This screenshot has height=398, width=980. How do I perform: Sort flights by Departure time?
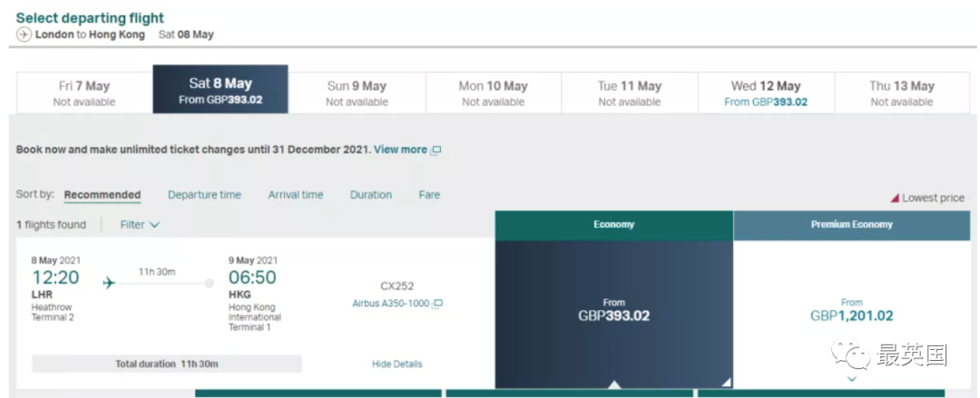tap(204, 195)
